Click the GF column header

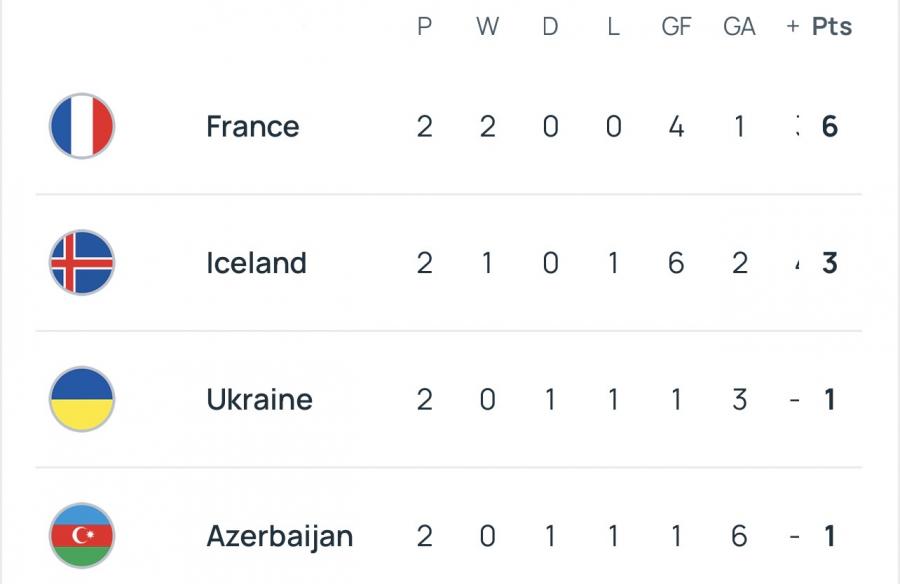tap(676, 27)
